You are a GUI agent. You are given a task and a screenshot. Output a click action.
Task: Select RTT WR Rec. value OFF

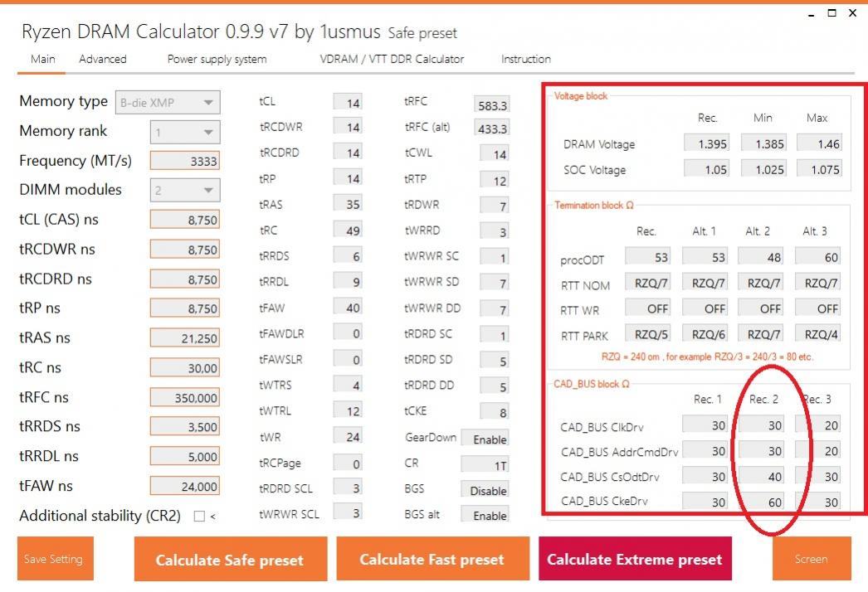[647, 308]
